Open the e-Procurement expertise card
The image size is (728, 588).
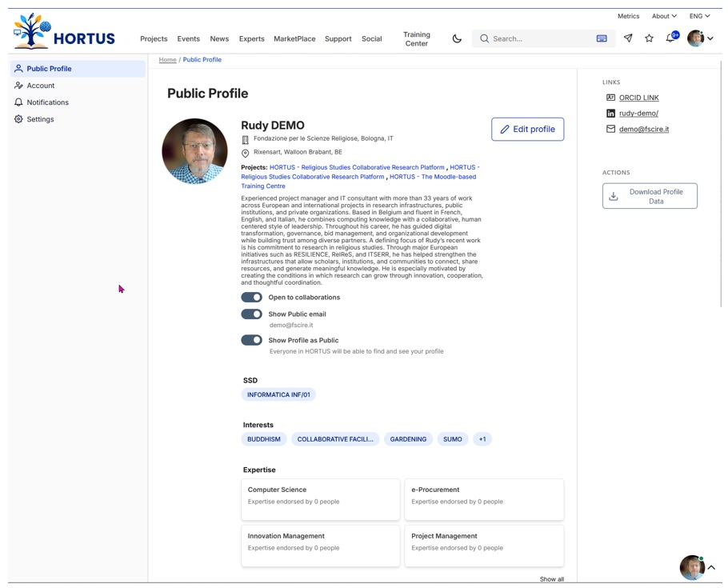point(484,499)
